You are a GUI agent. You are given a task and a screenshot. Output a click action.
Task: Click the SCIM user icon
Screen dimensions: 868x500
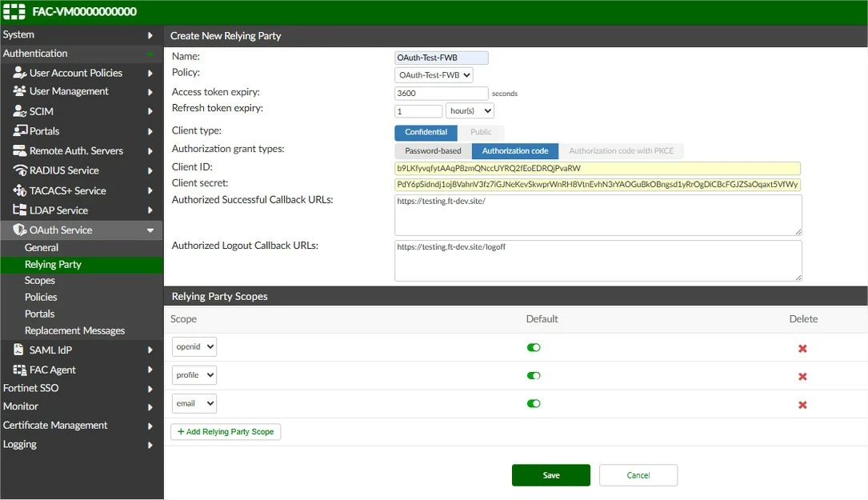pos(20,111)
